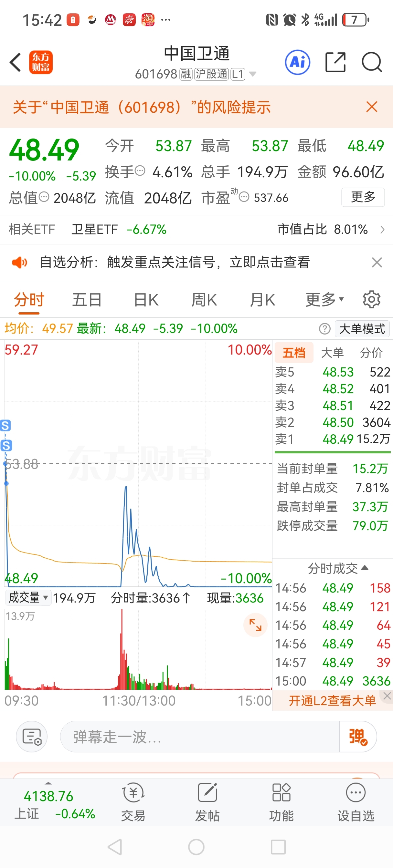393x868 pixels.
Task: Open 卫星ETF -6.67% link
Action: (x=119, y=230)
